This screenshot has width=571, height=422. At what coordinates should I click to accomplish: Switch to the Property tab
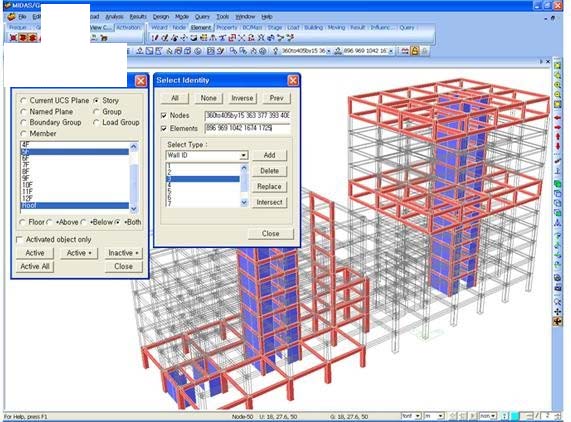227,28
